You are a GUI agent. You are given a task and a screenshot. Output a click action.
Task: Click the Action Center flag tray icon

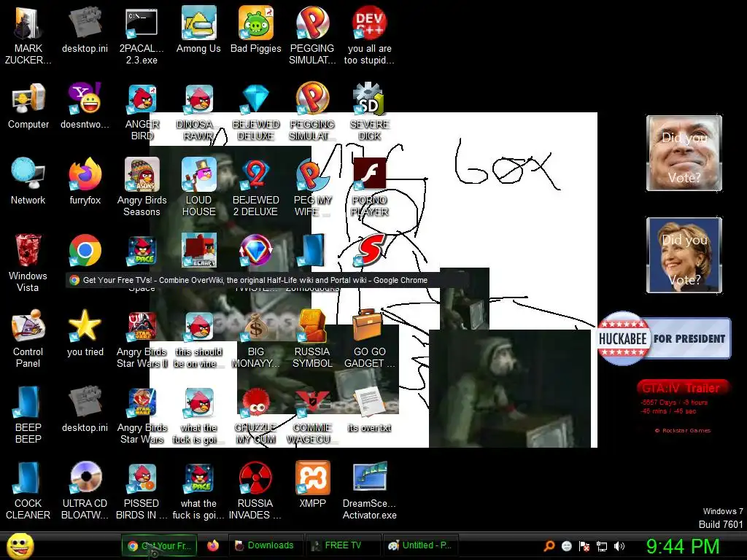[584, 546]
